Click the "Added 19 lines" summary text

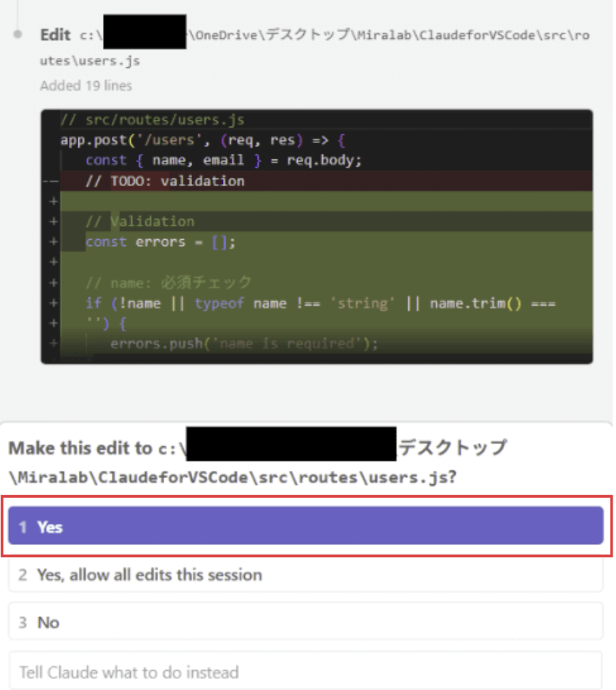click(x=86, y=86)
